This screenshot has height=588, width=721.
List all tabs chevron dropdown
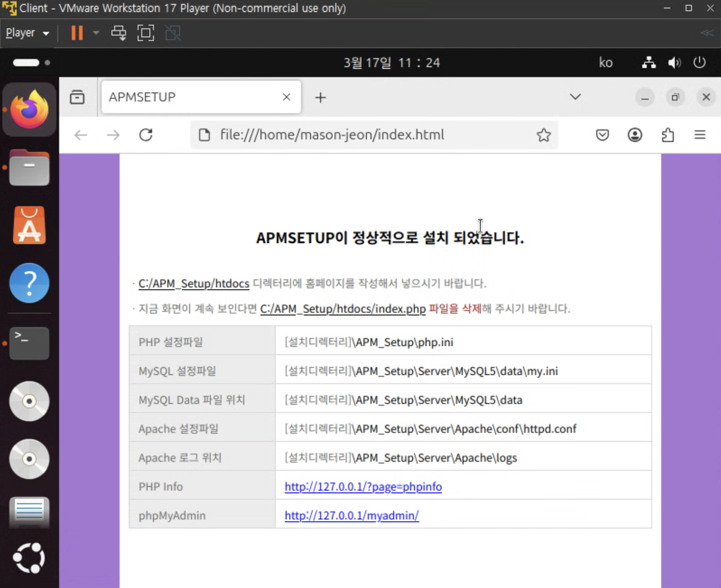[x=575, y=97]
